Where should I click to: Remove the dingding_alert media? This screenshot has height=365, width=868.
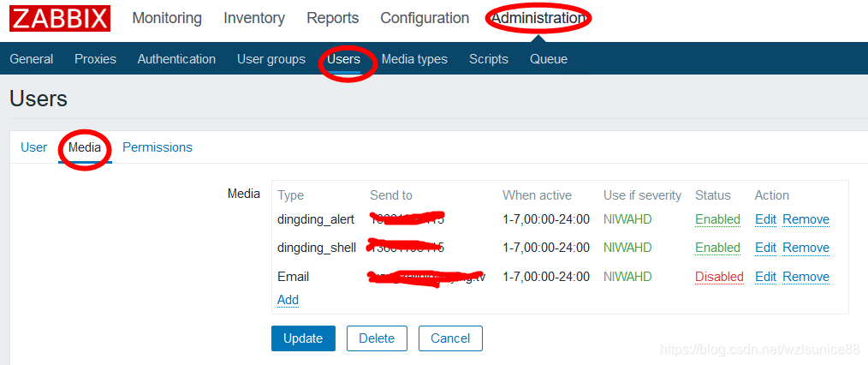point(806,219)
